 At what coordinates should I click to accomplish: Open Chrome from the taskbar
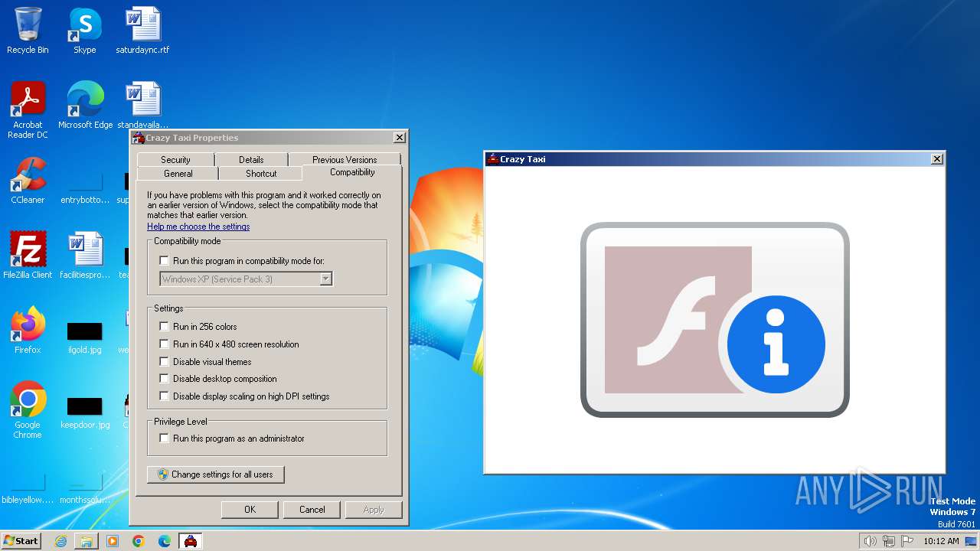(x=139, y=541)
